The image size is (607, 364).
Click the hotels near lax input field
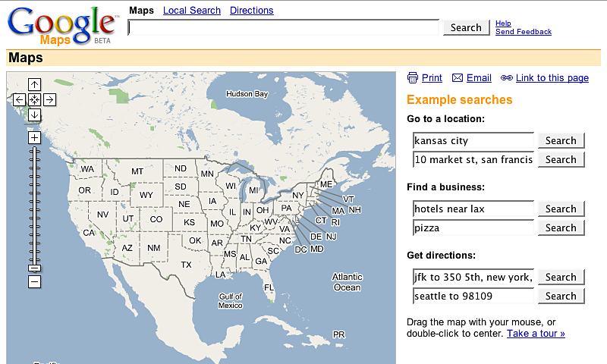coord(473,209)
